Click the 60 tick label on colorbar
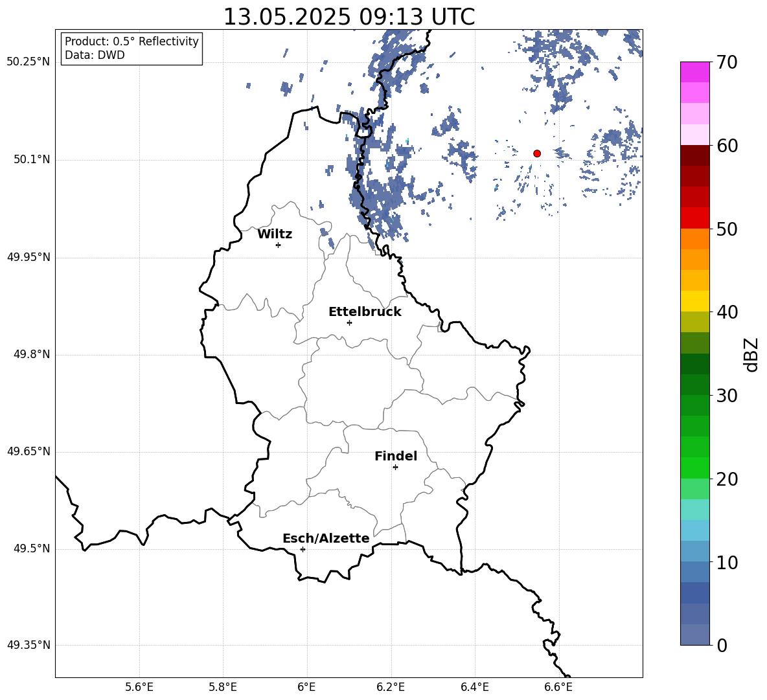 pyautogui.click(x=727, y=146)
